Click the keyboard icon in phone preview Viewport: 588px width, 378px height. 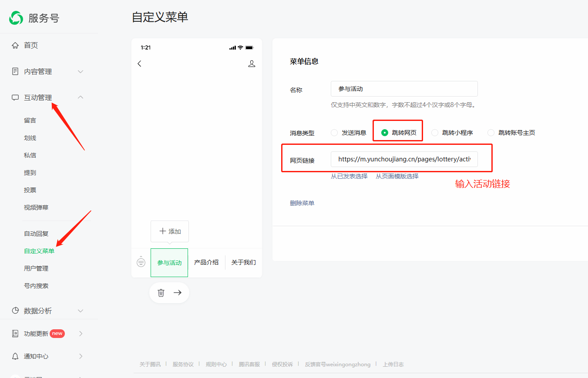point(141,262)
